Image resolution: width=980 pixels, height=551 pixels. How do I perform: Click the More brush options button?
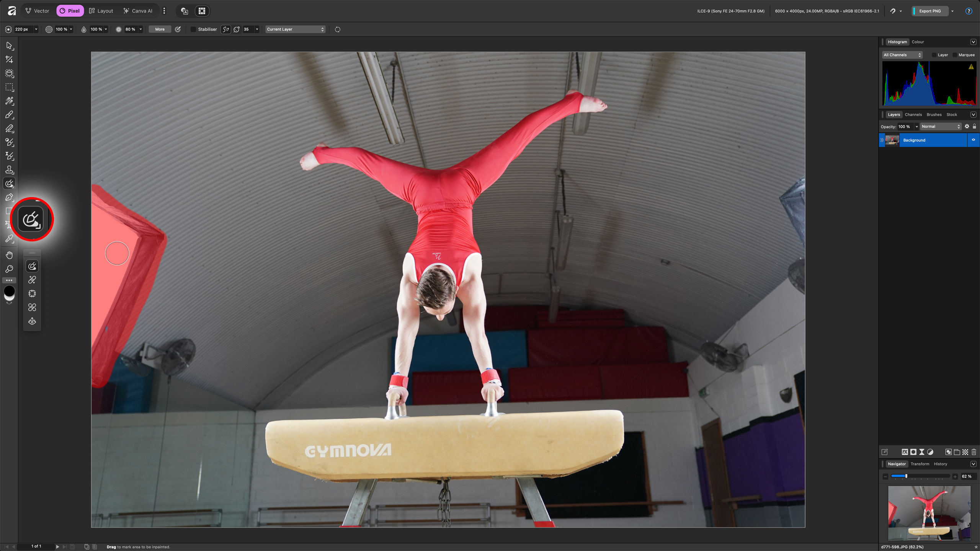(160, 29)
